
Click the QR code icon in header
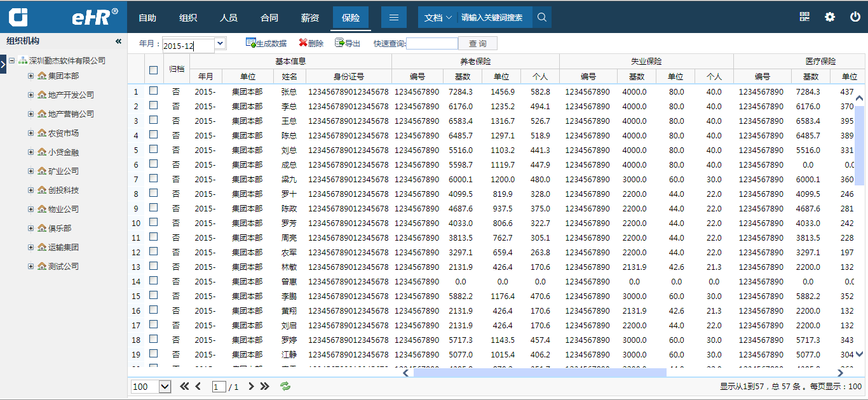click(x=804, y=17)
